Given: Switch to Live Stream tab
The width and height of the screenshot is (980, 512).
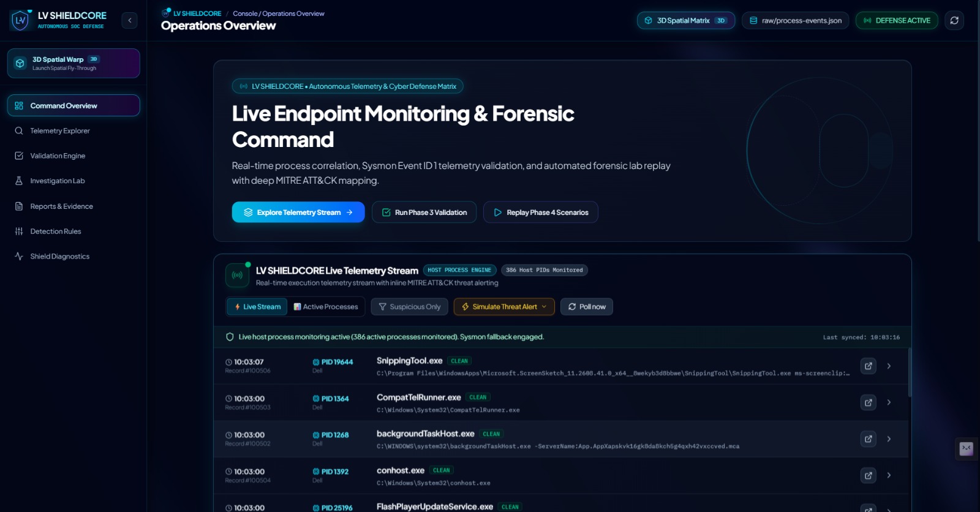Looking at the screenshot, I should [257, 306].
